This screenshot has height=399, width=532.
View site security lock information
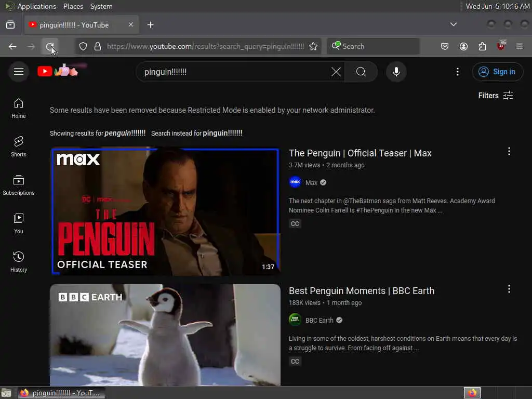[98, 46]
